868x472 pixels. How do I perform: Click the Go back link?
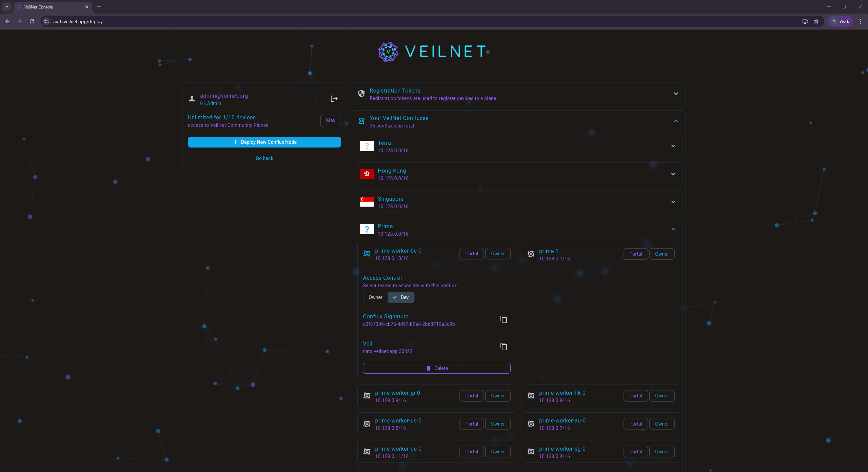click(264, 158)
